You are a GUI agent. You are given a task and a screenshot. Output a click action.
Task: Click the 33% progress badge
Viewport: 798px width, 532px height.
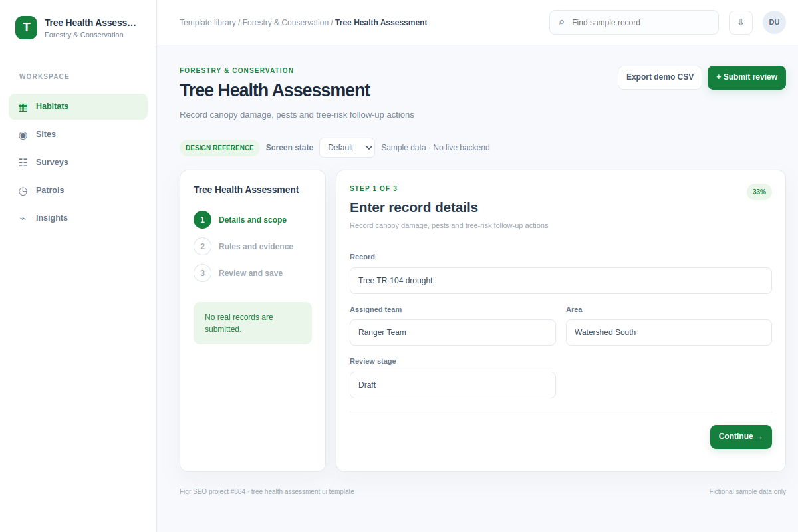point(759,192)
